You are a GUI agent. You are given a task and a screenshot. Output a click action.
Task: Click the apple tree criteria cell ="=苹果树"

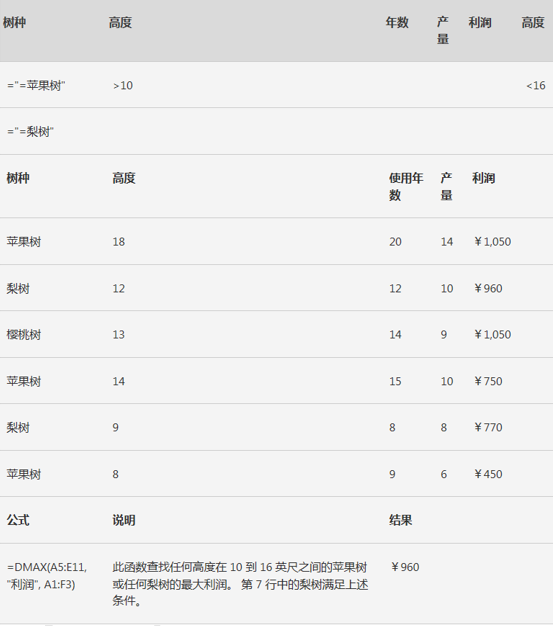point(36,85)
